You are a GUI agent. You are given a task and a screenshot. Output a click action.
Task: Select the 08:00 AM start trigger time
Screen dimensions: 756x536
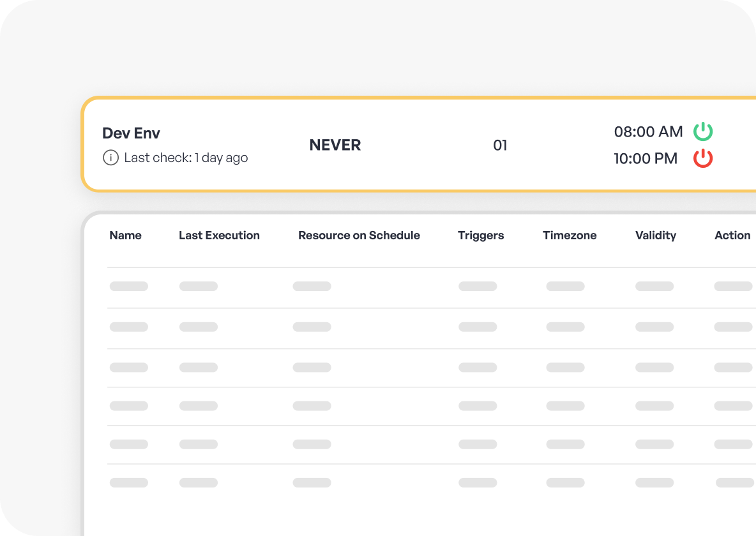click(649, 131)
